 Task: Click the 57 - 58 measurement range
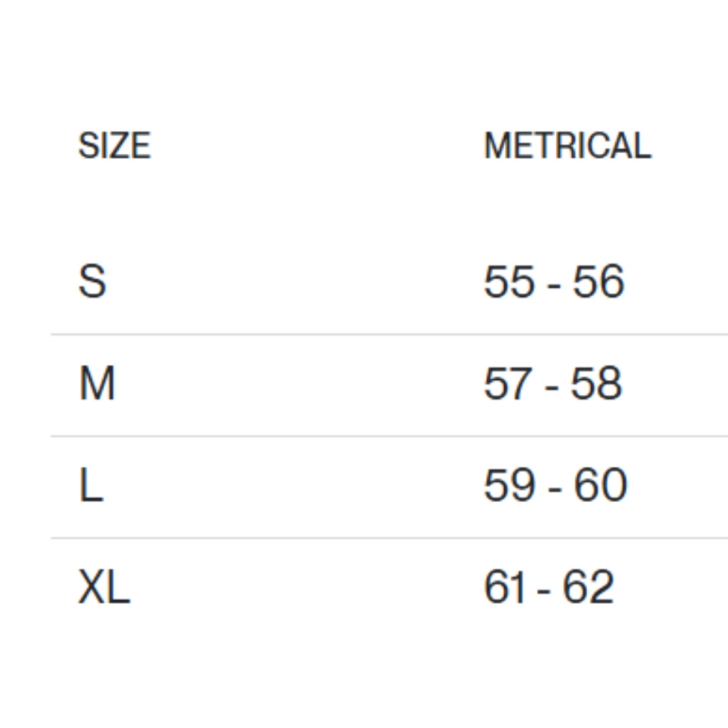[553, 384]
